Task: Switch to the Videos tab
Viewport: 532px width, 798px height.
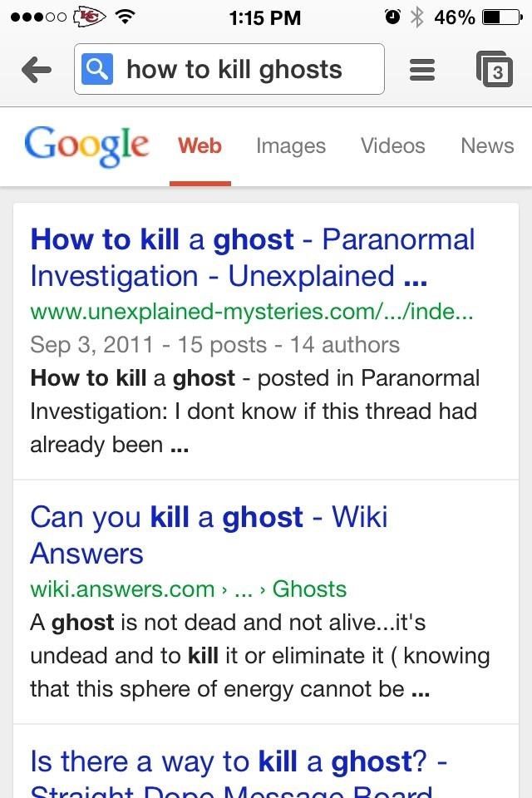Action: pyautogui.click(x=393, y=145)
